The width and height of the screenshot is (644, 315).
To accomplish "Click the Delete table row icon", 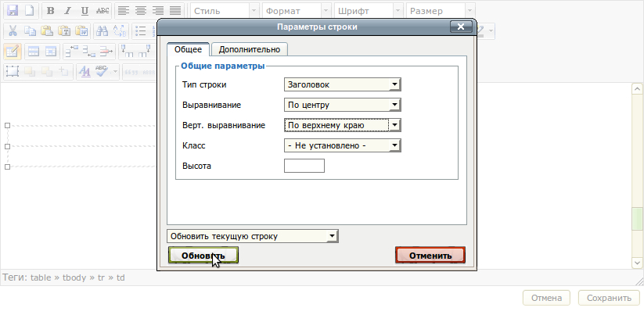I will (x=106, y=52).
